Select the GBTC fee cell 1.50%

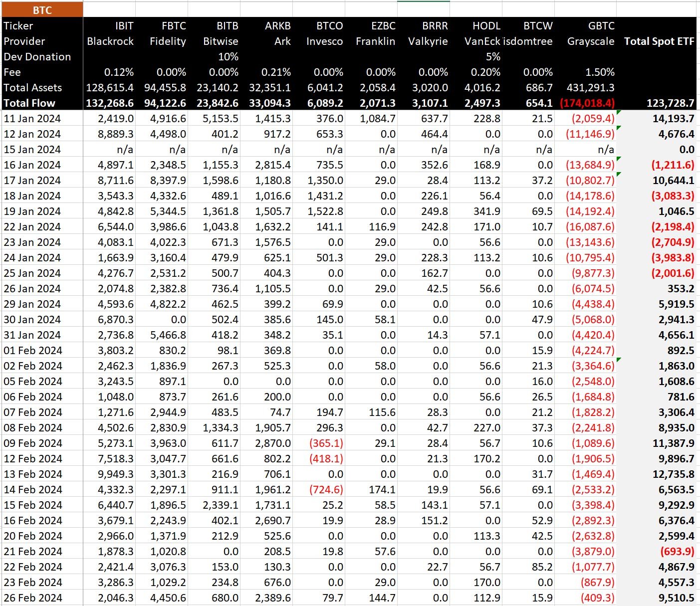click(x=600, y=72)
